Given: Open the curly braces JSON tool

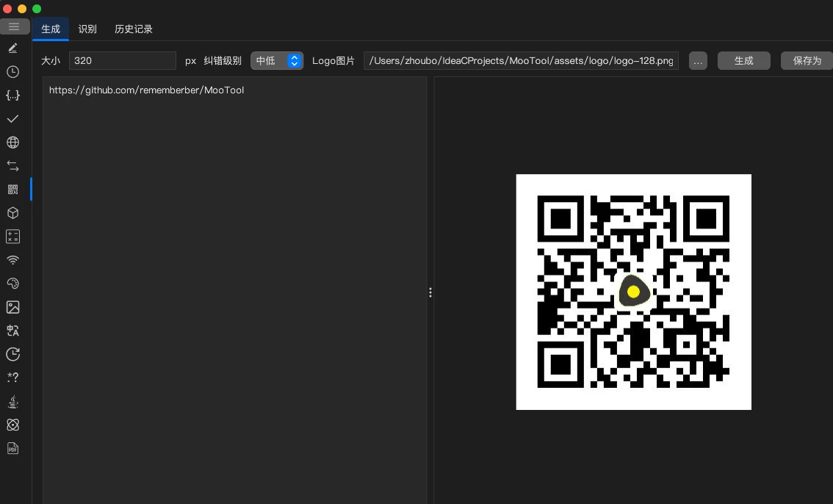Looking at the screenshot, I should point(12,95).
